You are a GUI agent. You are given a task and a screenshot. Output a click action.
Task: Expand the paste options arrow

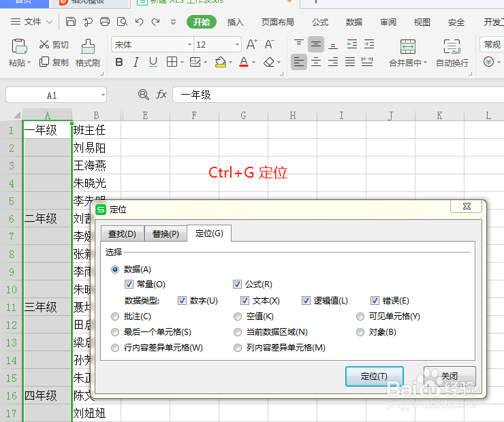[29, 63]
